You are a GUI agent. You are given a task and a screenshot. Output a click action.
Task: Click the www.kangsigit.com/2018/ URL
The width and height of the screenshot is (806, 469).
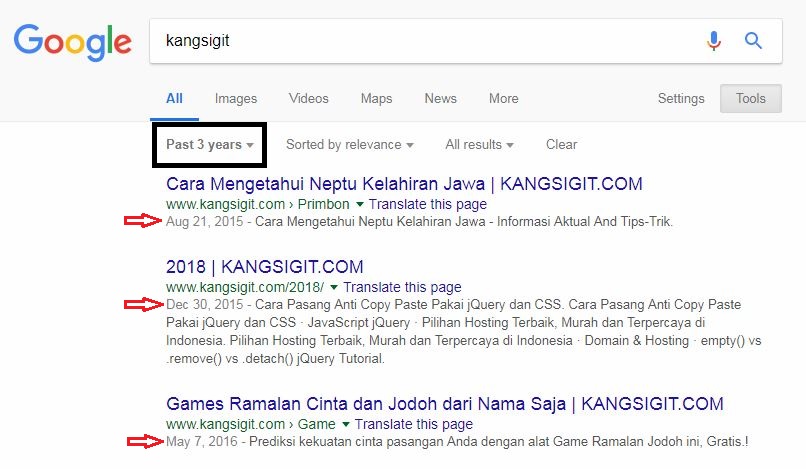pyautogui.click(x=245, y=287)
